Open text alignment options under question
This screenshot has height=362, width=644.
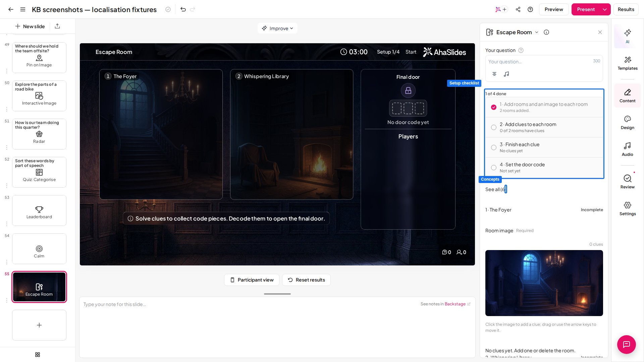[x=494, y=74]
